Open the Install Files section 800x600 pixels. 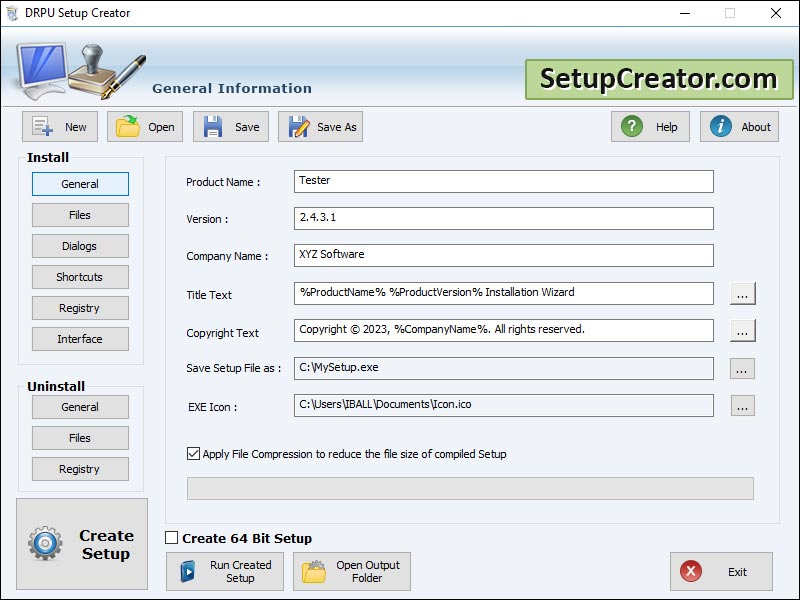[80, 215]
